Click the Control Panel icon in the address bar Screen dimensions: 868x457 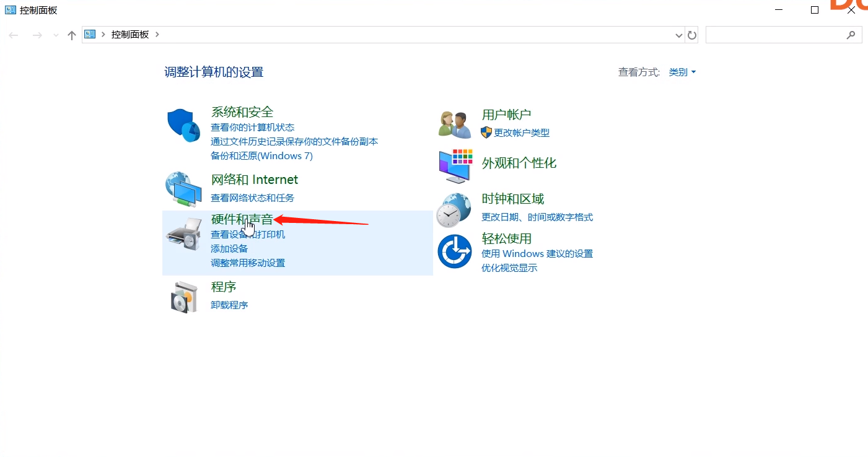click(89, 35)
